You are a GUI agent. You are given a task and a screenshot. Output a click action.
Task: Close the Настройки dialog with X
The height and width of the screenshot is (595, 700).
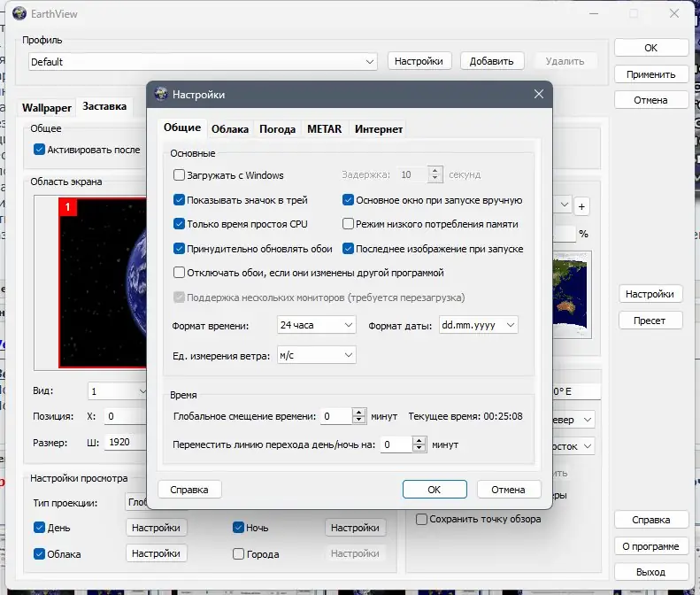(539, 94)
